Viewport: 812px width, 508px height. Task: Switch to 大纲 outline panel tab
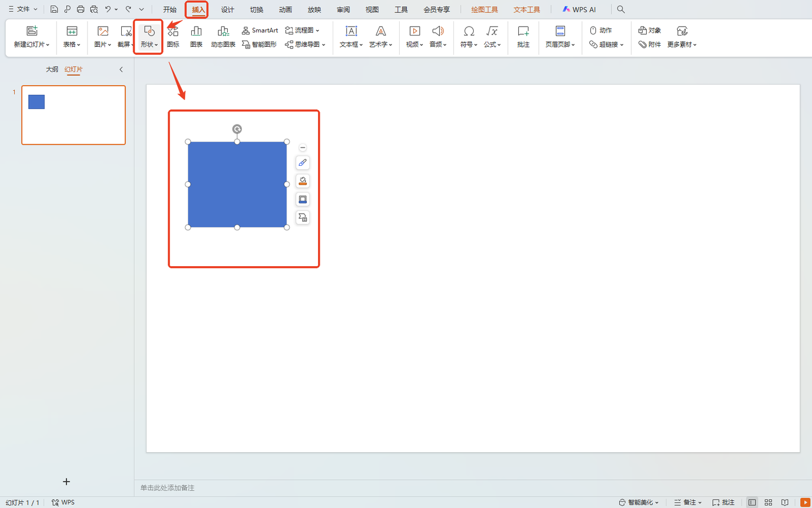(52, 69)
